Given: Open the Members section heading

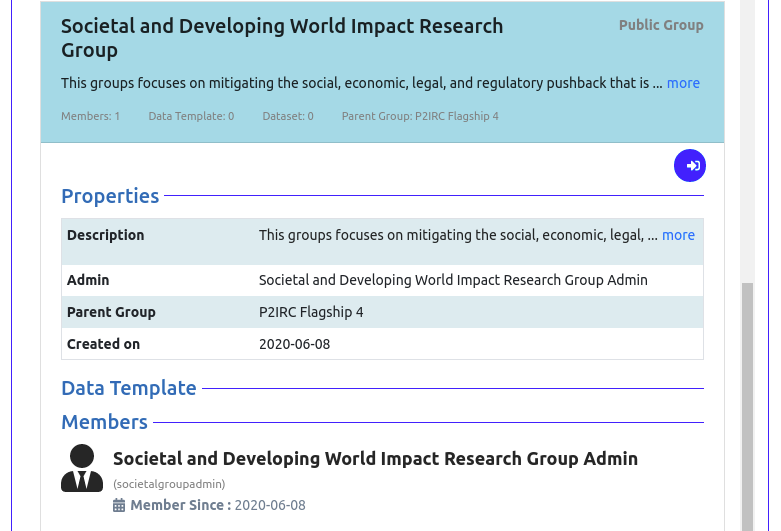Looking at the screenshot, I should (x=104, y=422).
